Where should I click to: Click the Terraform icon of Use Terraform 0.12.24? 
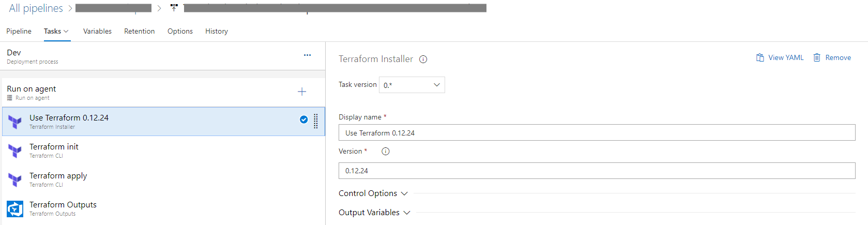click(x=15, y=122)
